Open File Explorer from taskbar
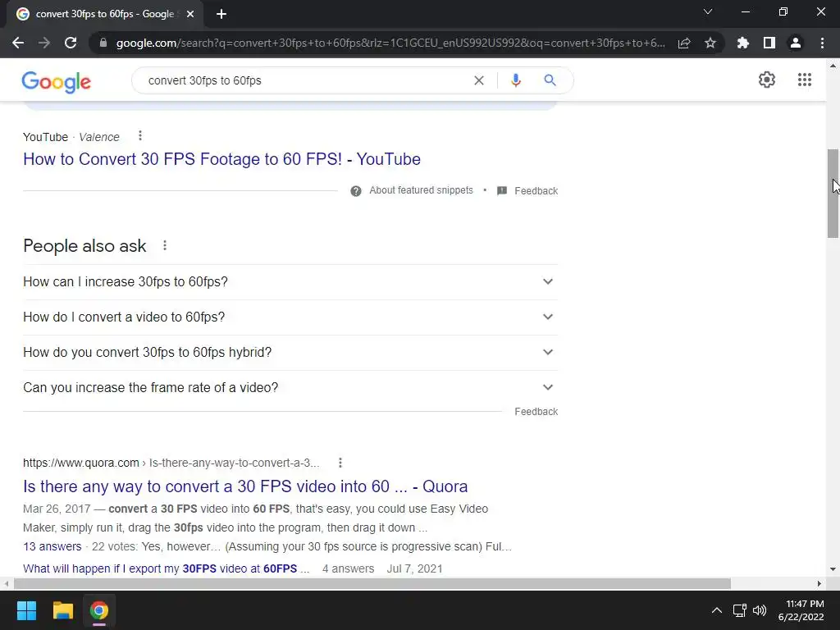 pos(62,610)
